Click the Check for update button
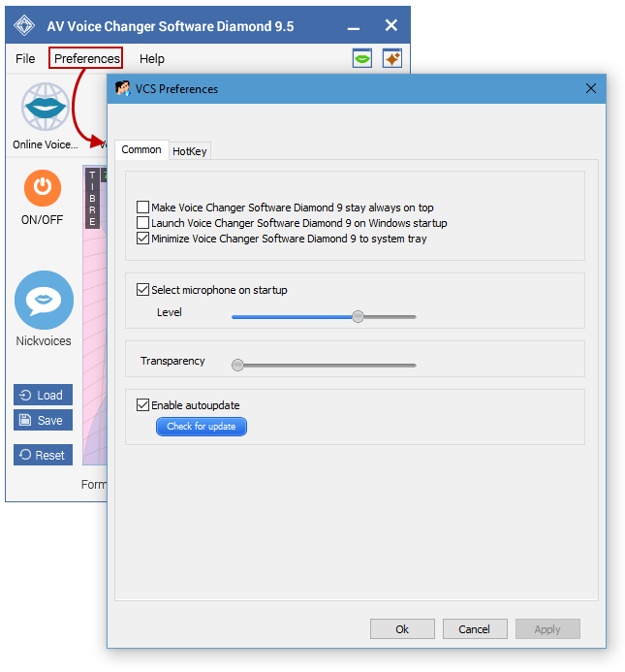This screenshot has height=672, width=625. pos(202,427)
